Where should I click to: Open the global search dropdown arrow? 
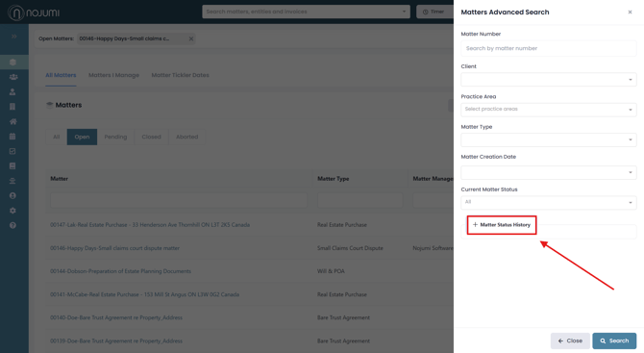404,12
